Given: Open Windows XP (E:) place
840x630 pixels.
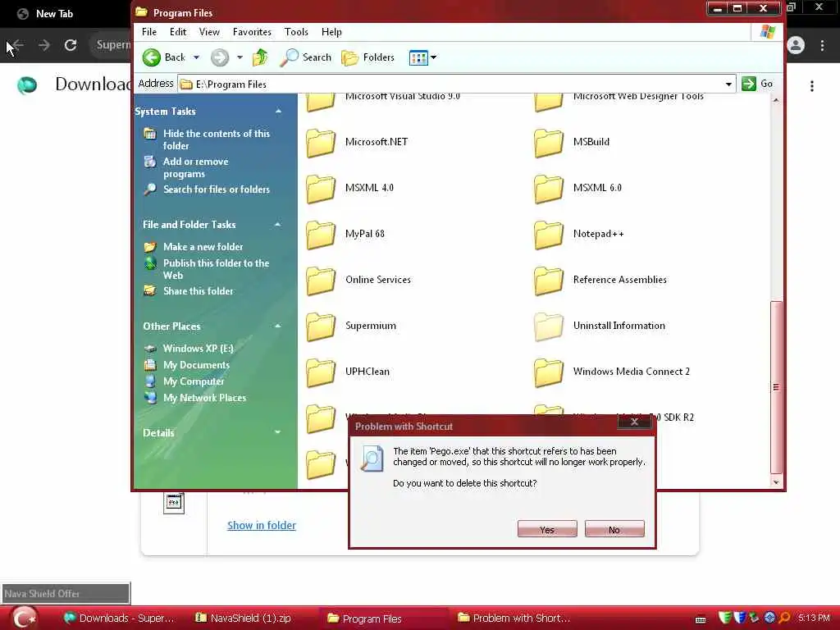Looking at the screenshot, I should tap(198, 349).
